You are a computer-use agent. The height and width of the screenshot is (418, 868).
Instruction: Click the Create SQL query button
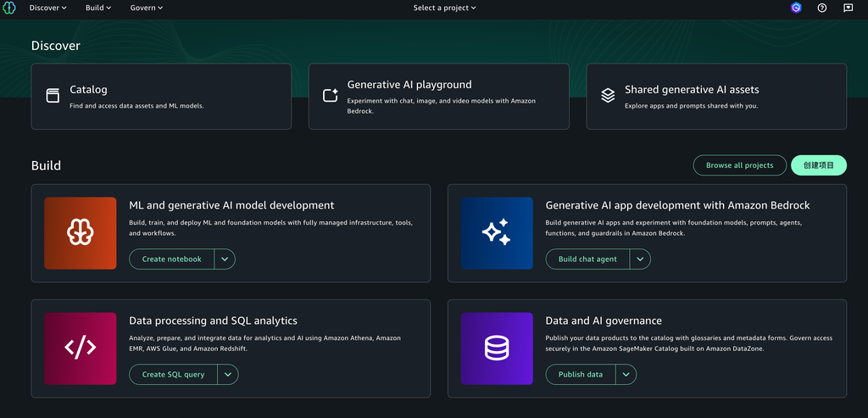[x=173, y=374]
